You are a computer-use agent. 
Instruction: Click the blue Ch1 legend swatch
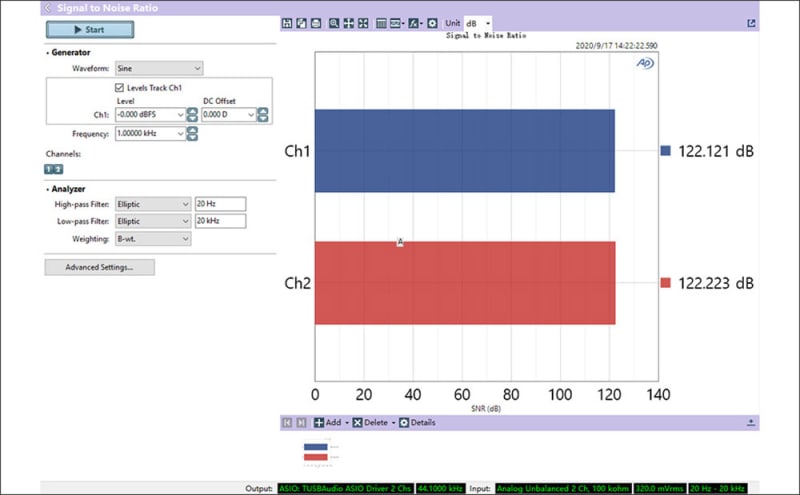[665, 151]
